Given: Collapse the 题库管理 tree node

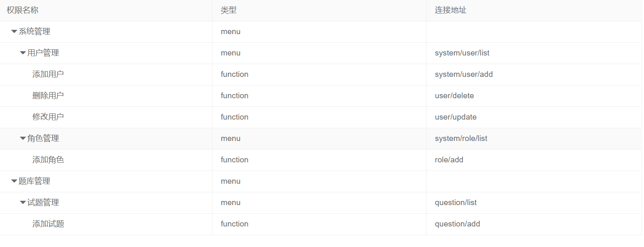Looking at the screenshot, I should click(14, 181).
